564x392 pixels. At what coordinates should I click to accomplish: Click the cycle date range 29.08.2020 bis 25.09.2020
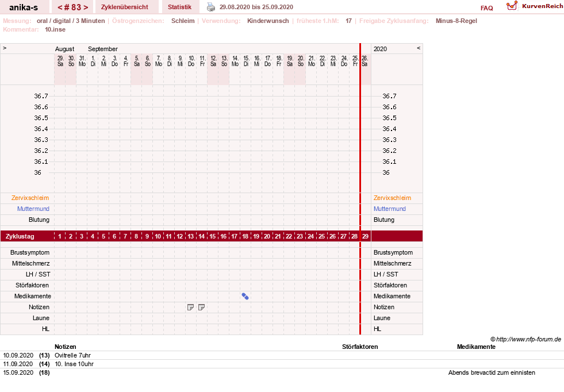[x=256, y=7]
